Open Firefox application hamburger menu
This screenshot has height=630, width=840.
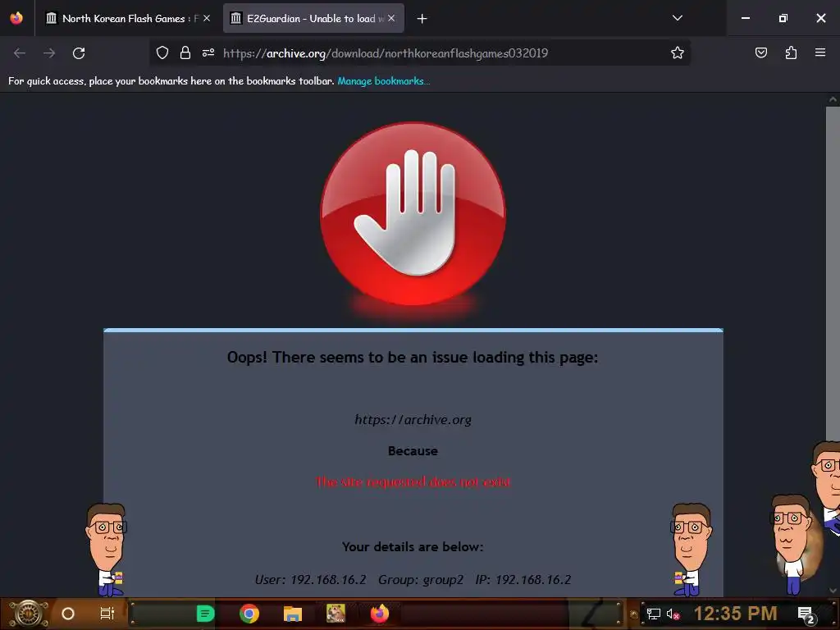[820, 52]
